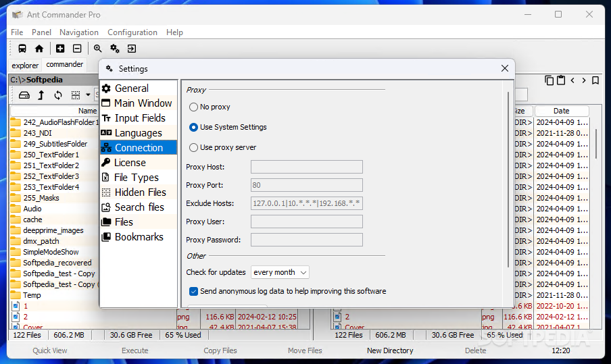Screen dimensions: 611x364
Task: Close the Settings dialog
Action: [505, 68]
